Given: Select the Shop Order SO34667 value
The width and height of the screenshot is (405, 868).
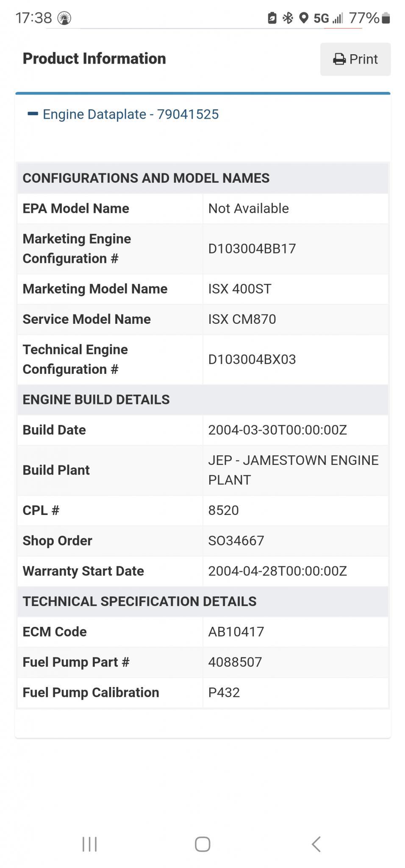Looking at the screenshot, I should [236, 541].
